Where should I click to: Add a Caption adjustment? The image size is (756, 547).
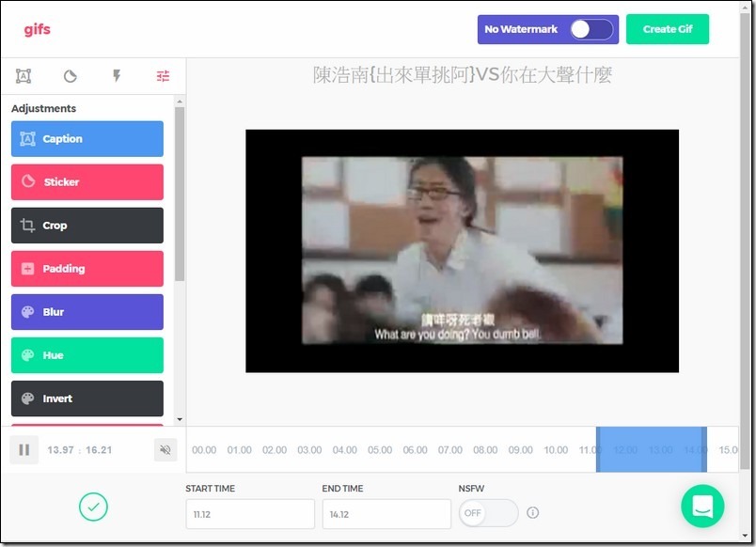(x=87, y=139)
